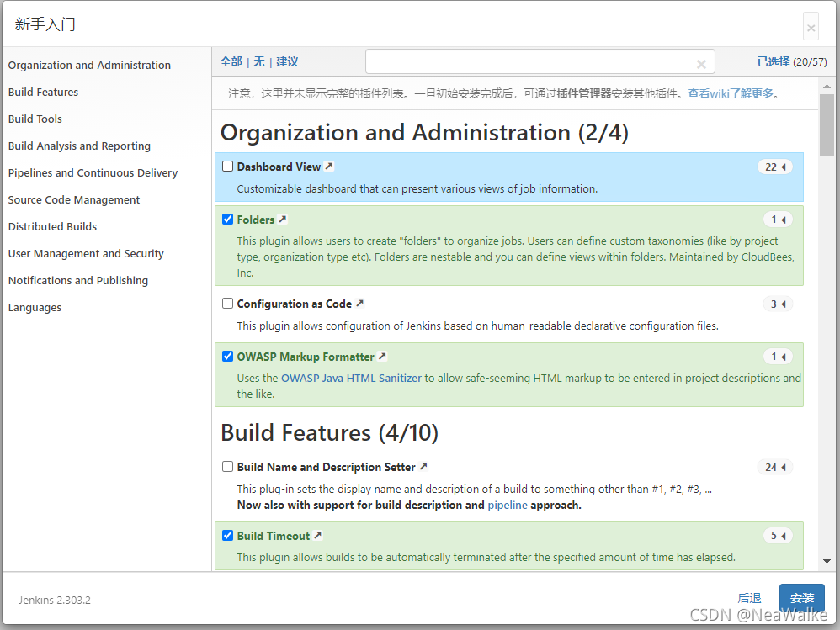The image size is (840, 630).
Task: Clear the plugin search field with X
Action: coord(701,64)
